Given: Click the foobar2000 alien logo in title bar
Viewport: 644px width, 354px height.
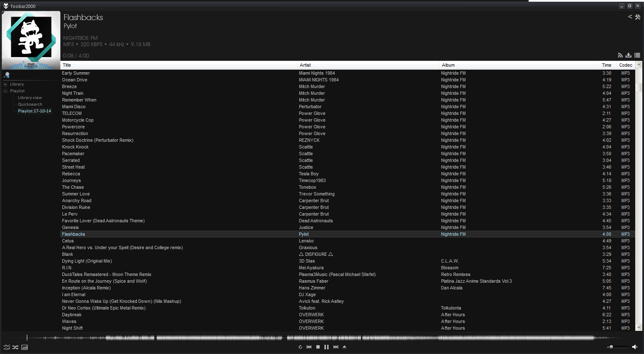Looking at the screenshot, I should tap(6, 6).
